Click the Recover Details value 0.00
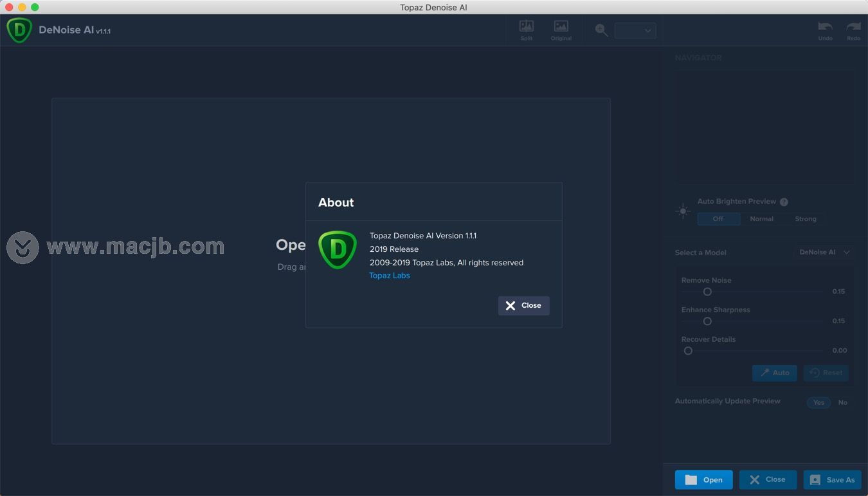Screen dimensions: 868x496 click(839, 351)
